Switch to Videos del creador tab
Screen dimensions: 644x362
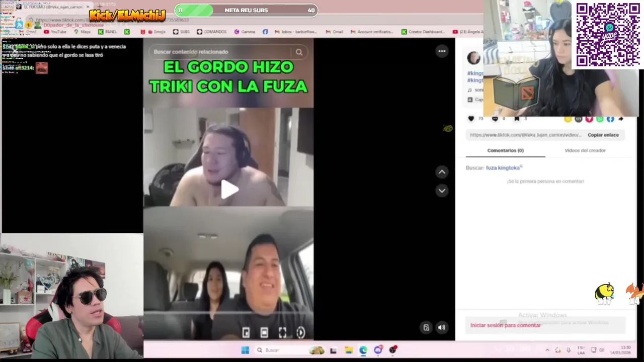pyautogui.click(x=585, y=150)
